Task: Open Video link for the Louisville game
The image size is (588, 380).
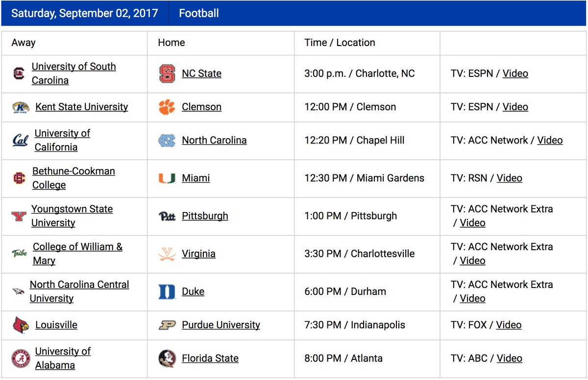Action: coord(509,325)
